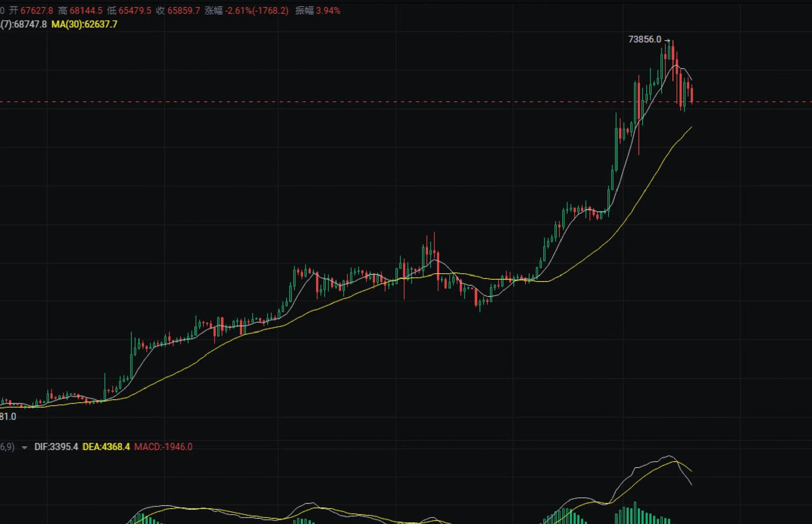Screen dimensions: 812x524
Task: Click the close price 65859.7 value
Action: click(184, 11)
